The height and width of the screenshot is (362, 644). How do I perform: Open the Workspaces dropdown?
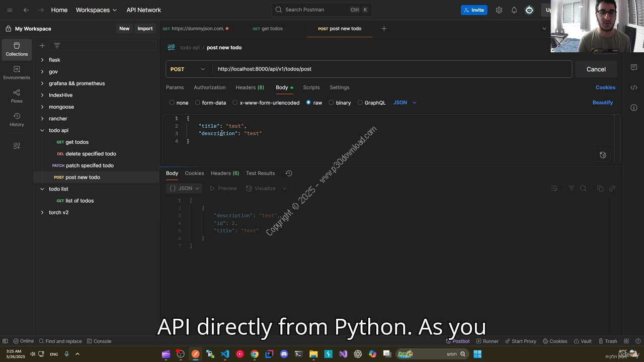click(96, 10)
